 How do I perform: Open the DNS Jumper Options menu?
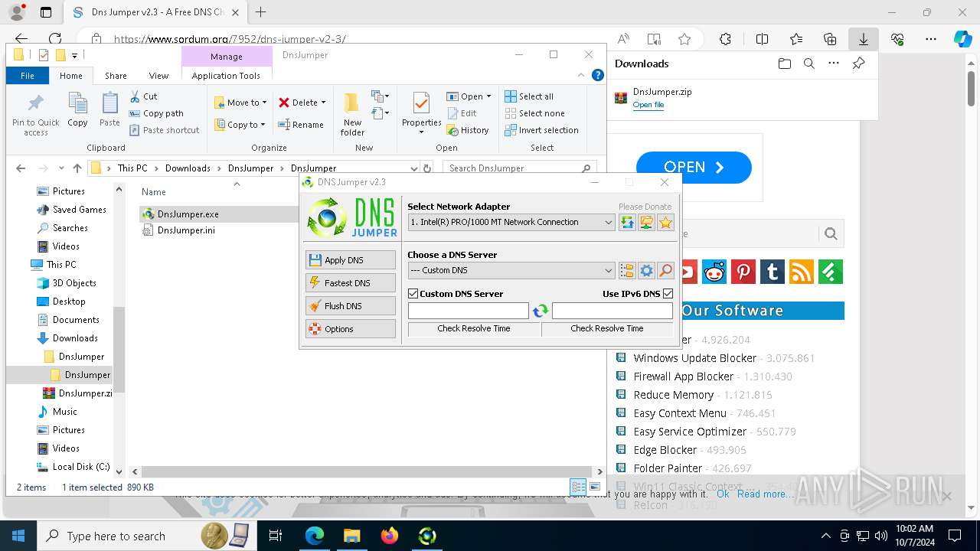pyautogui.click(x=350, y=329)
